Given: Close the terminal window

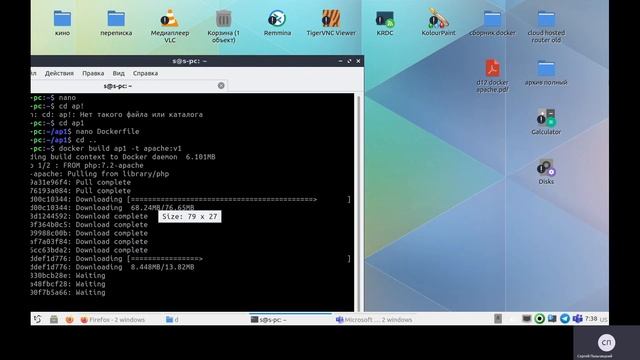Looking at the screenshot, I should coord(358,61).
